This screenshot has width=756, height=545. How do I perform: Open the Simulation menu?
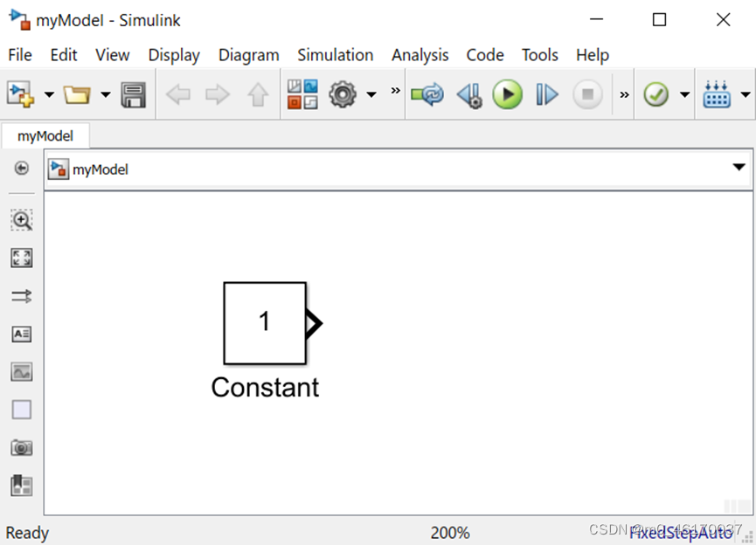(335, 55)
